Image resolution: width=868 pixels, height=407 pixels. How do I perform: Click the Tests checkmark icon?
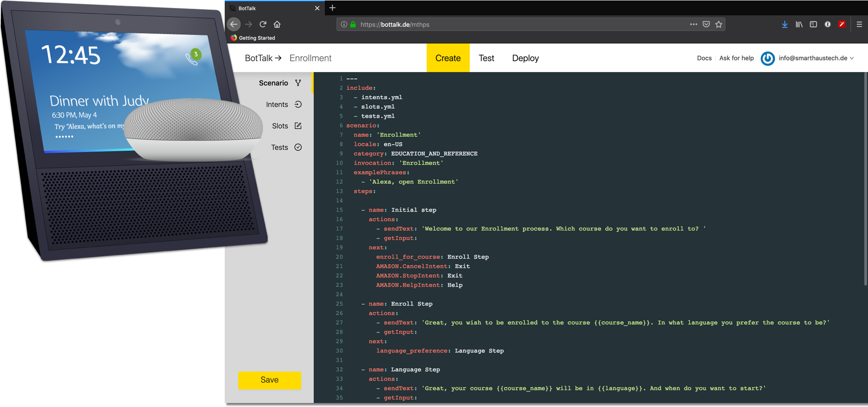(x=298, y=147)
